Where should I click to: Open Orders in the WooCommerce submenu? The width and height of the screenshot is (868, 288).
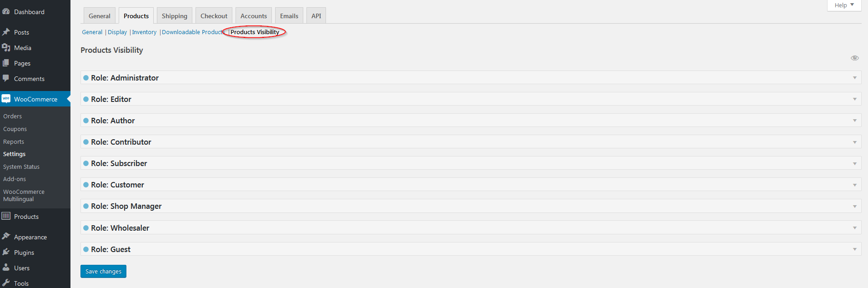tap(12, 116)
